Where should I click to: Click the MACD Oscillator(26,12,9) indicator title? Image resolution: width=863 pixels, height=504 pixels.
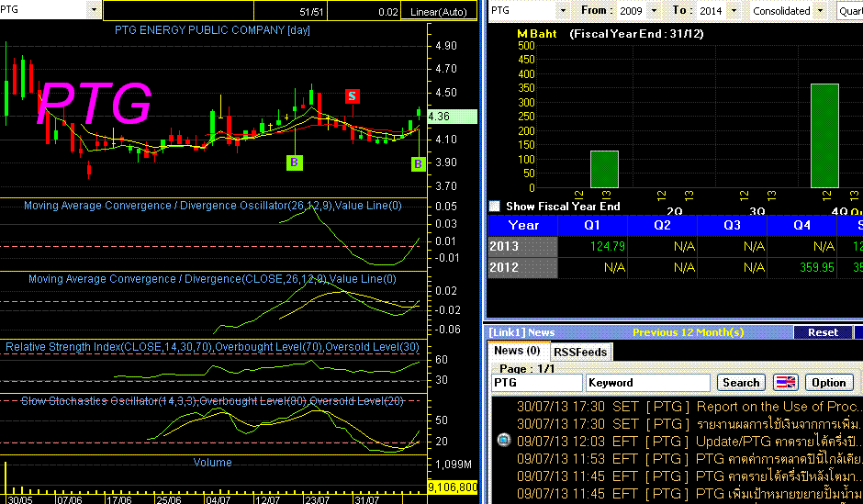click(212, 206)
